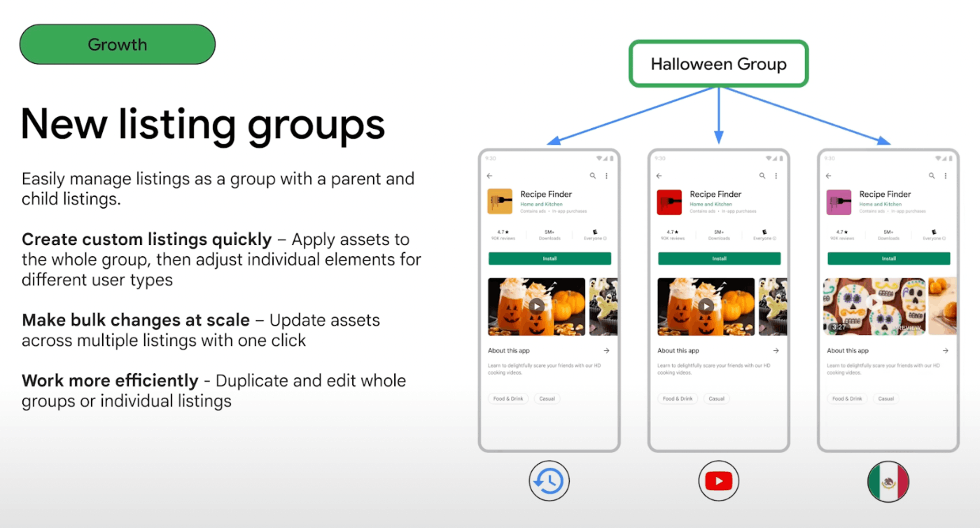
Task: Expand About this app arrow, red-icon phone
Action: click(776, 351)
